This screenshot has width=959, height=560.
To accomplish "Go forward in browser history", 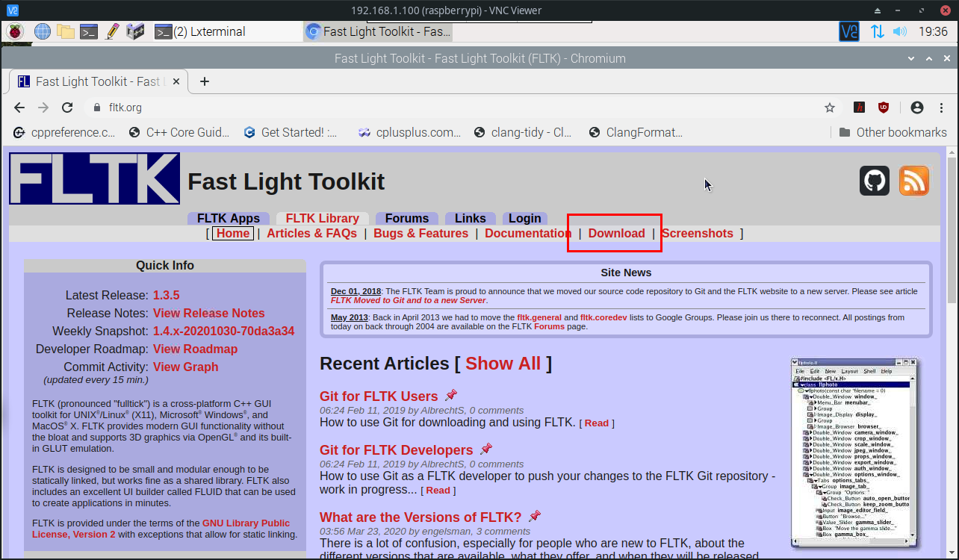I will tap(43, 108).
